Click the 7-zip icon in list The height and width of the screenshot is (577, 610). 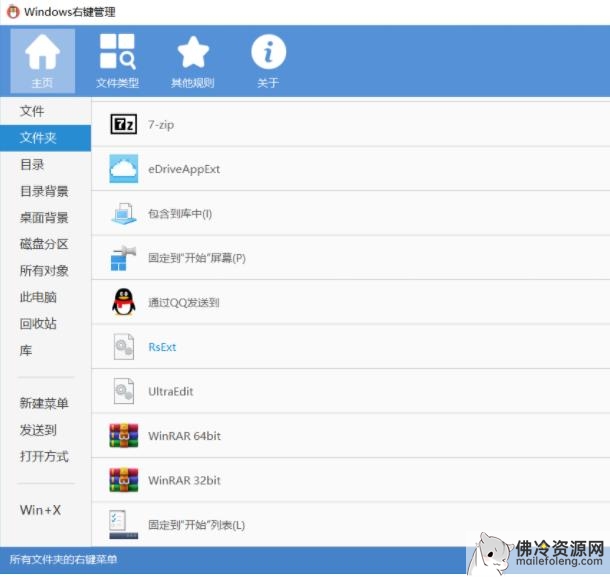124,124
